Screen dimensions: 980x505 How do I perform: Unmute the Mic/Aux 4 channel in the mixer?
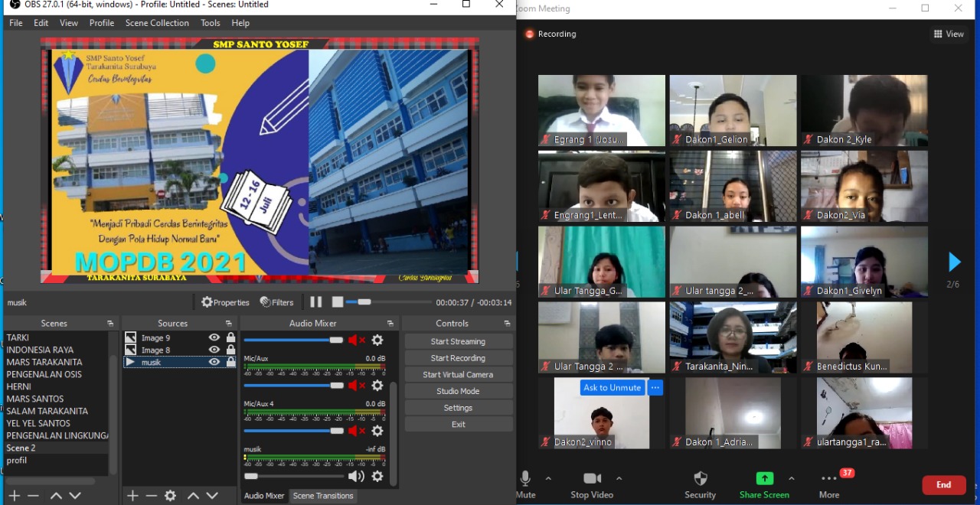[357, 431]
